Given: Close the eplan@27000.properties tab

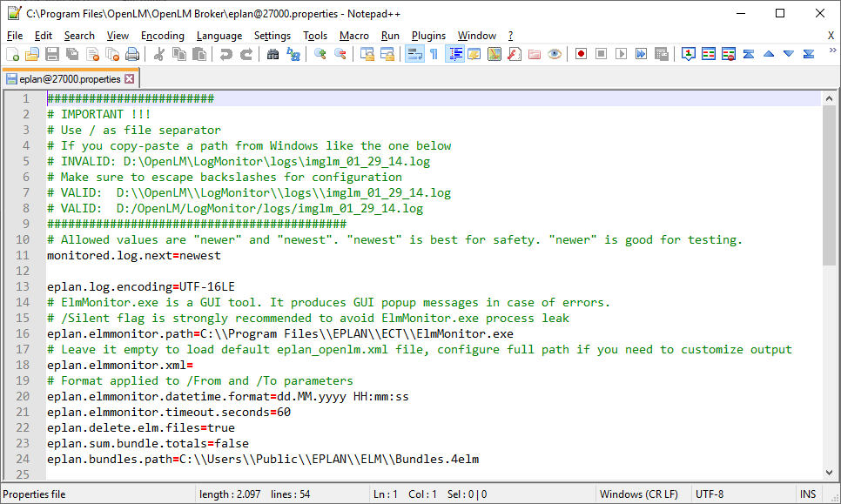Looking at the screenshot, I should (129, 77).
